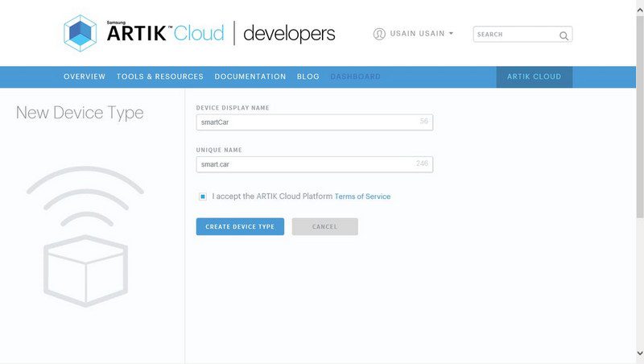Click the page scrollbar down arrow
The image size is (644, 364).
[x=640, y=354]
